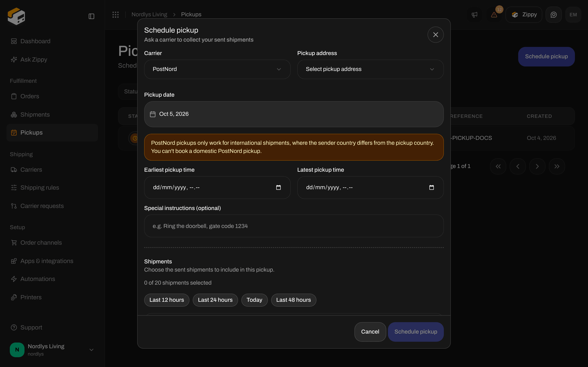Open the Select pickup address dropdown
This screenshot has width=588, height=367.
[370, 69]
